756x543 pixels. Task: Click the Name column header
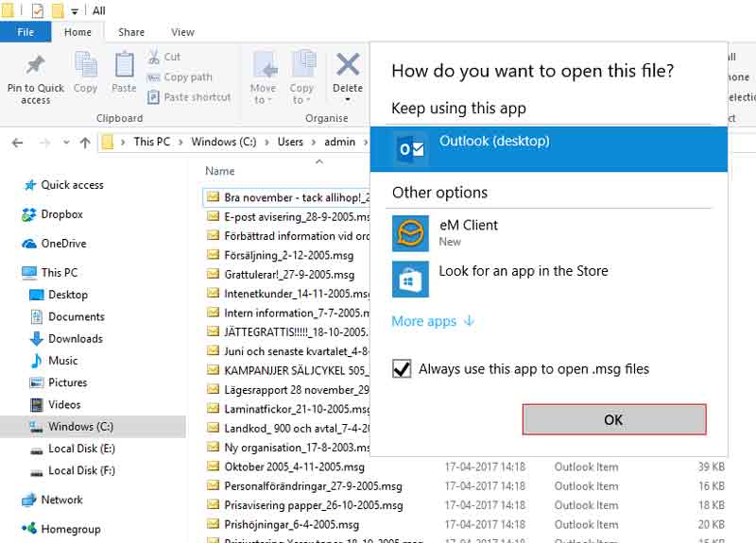[220, 171]
